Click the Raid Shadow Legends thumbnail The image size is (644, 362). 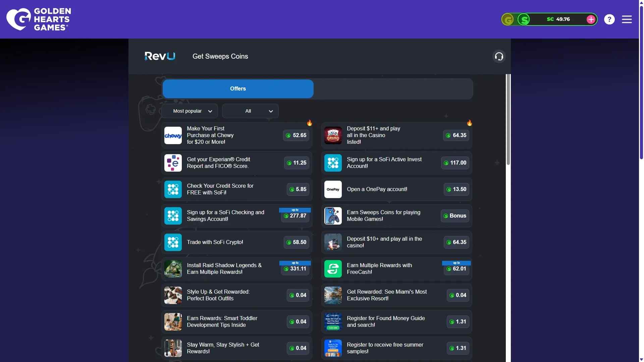click(173, 269)
